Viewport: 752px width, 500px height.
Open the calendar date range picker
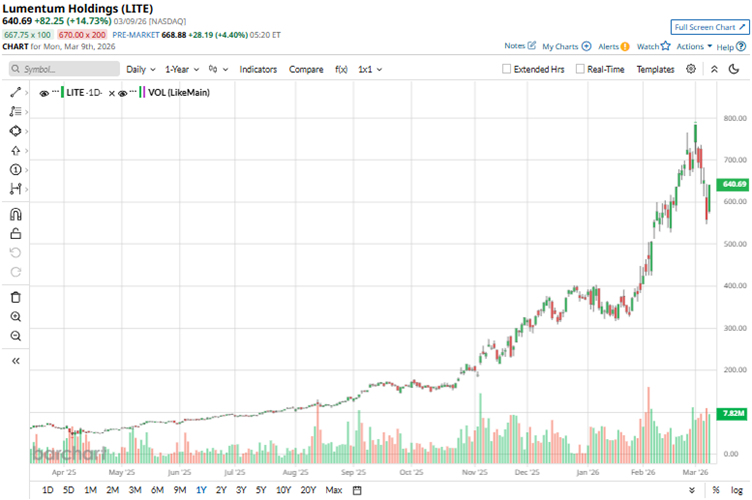(357, 490)
